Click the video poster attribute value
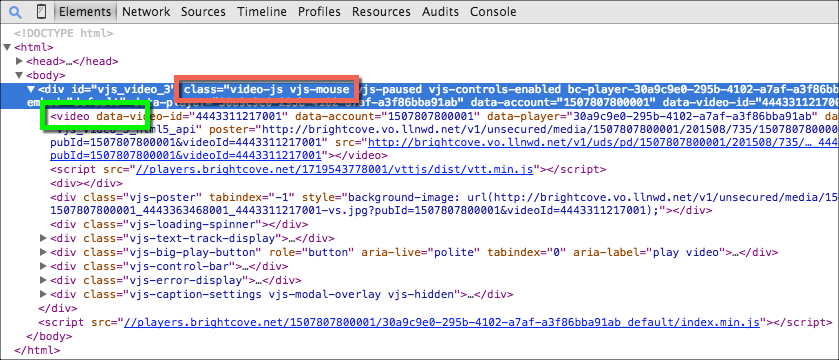The width and height of the screenshot is (839, 360). (550, 129)
